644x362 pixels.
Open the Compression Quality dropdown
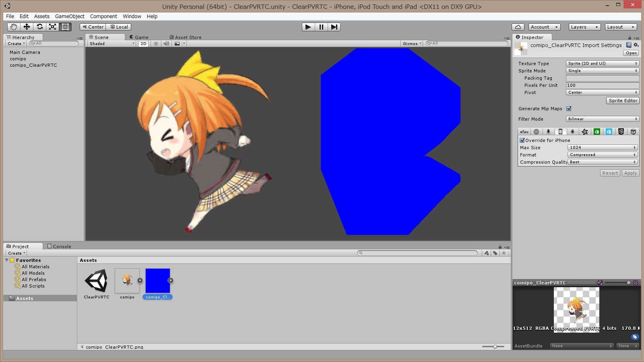(x=603, y=162)
